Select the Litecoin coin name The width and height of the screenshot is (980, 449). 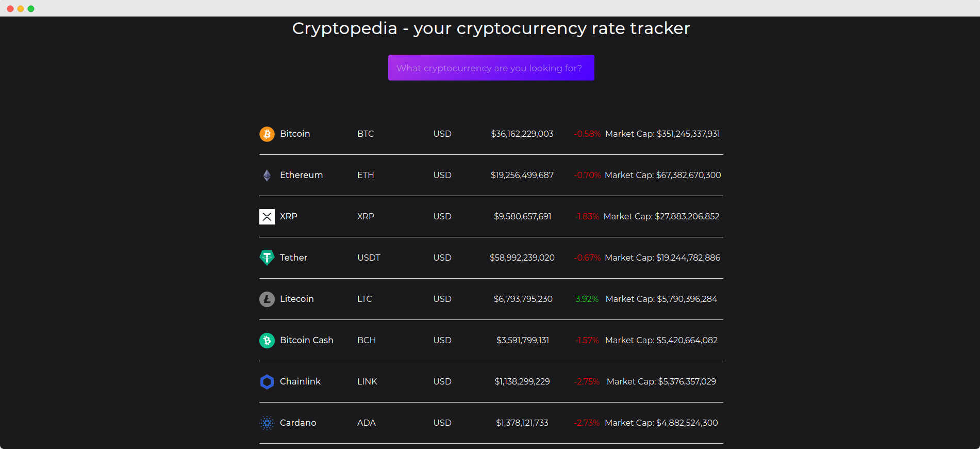click(x=297, y=299)
